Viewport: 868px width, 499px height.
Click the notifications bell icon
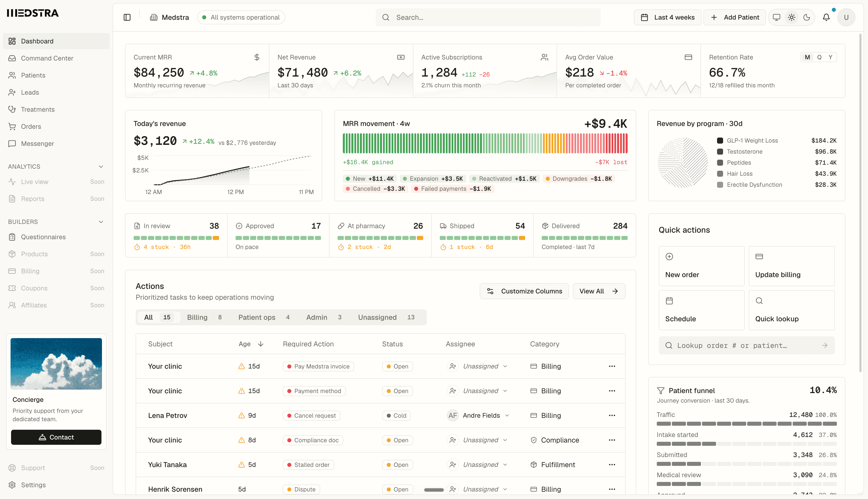pyautogui.click(x=826, y=18)
